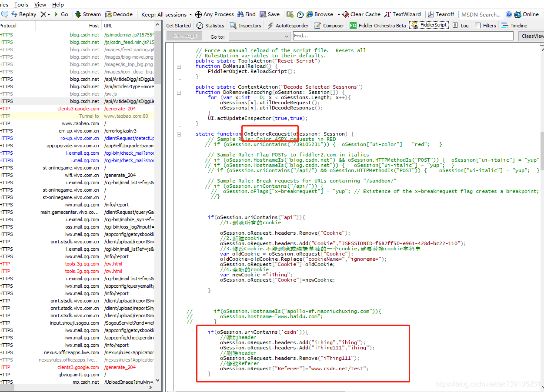The width and height of the screenshot is (544, 392).
Task: Select the err-up.vivo.com.cn /errorlog/askv3 session
Action: 77,131
